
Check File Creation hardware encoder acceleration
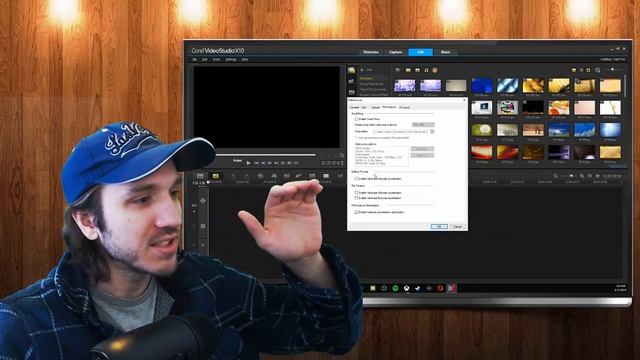356,198
